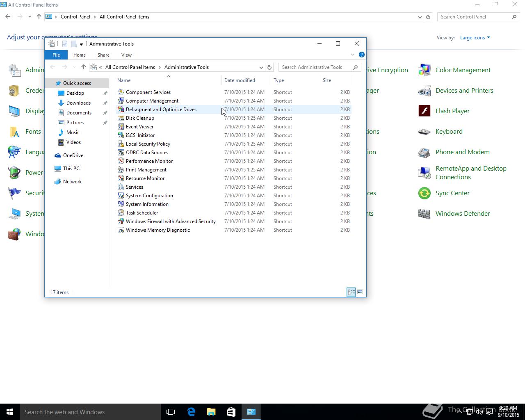The height and width of the screenshot is (420, 525).
Task: Select the Disk Cleanup icon
Action: (x=121, y=118)
